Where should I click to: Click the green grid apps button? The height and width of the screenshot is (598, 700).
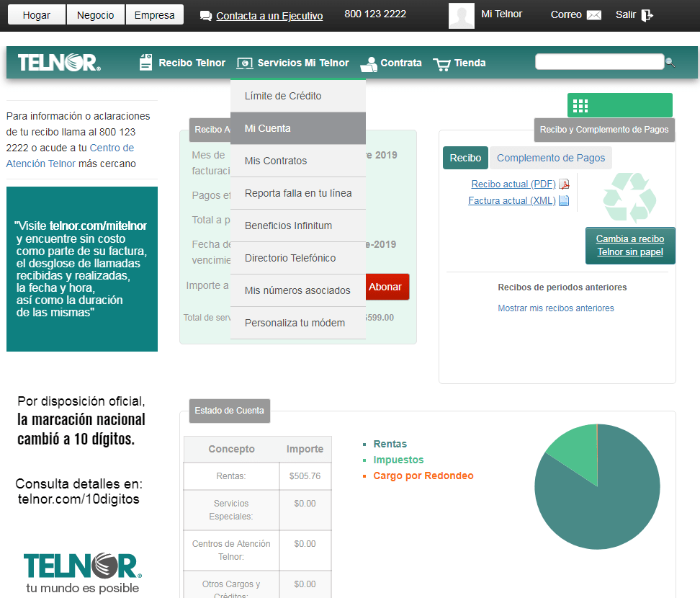tap(580, 106)
